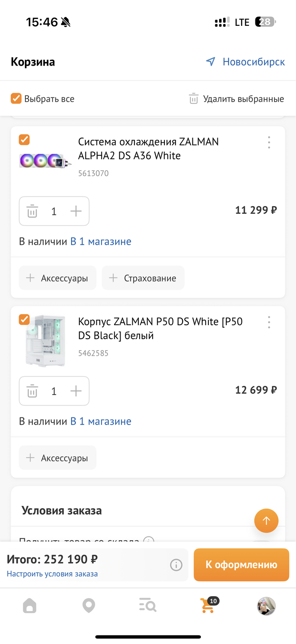This screenshot has width=296, height=644.
Task: Uncheck the ZALMAN P50 case checkbox
Action: (x=25, y=320)
